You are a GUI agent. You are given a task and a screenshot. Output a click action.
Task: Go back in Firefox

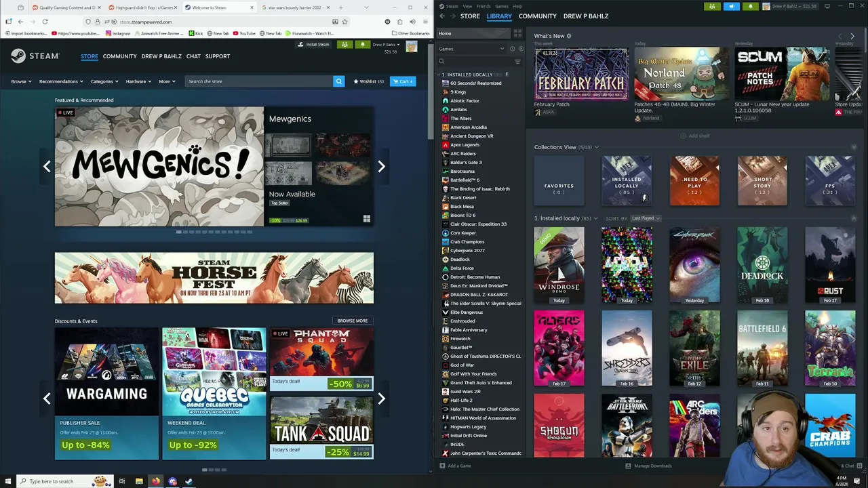[x=22, y=22]
